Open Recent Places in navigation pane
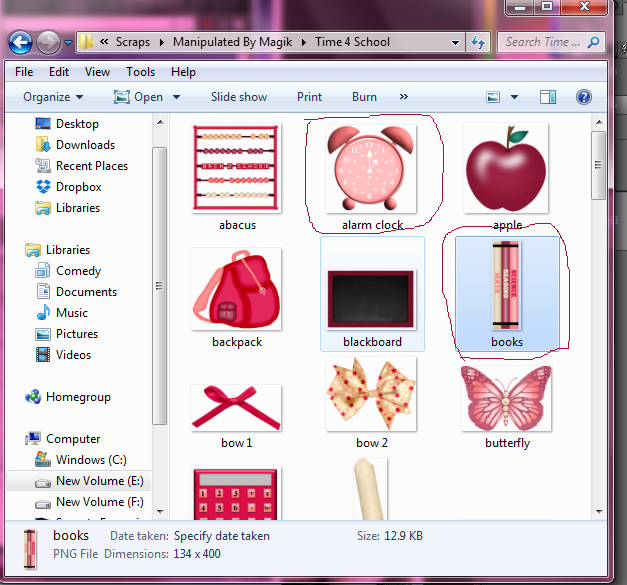Image resolution: width=627 pixels, height=585 pixels. [82, 166]
